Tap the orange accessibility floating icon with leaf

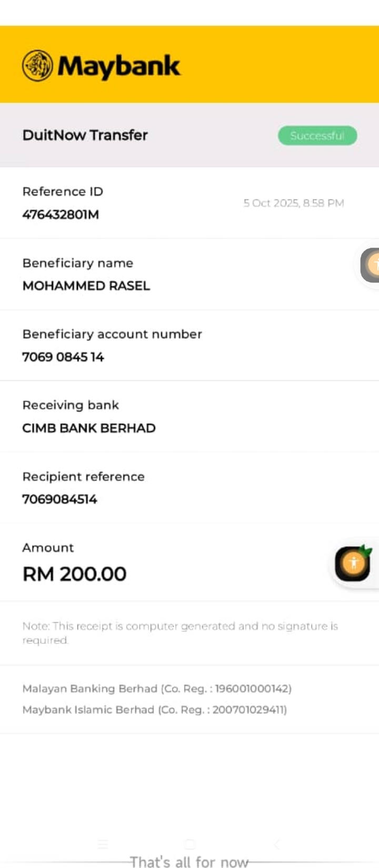point(353,563)
